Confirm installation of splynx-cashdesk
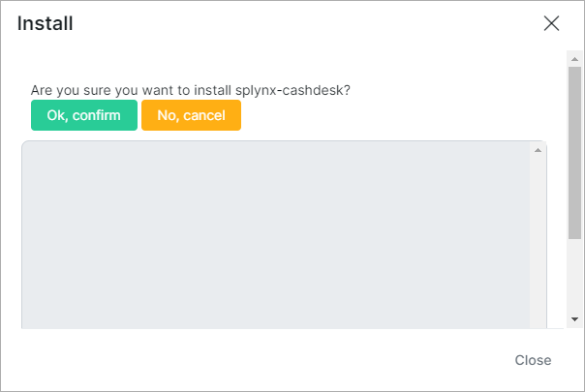Image resolution: width=585 pixels, height=392 pixels. 84,115
